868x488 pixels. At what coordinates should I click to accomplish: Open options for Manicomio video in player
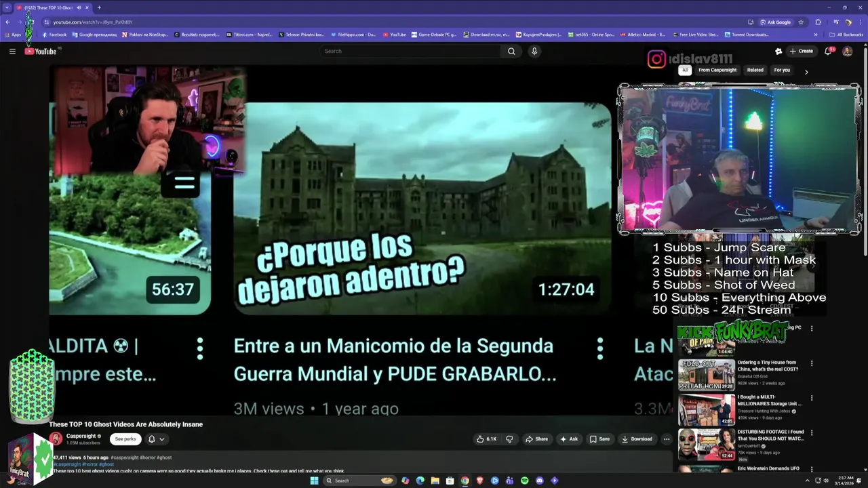click(600, 348)
